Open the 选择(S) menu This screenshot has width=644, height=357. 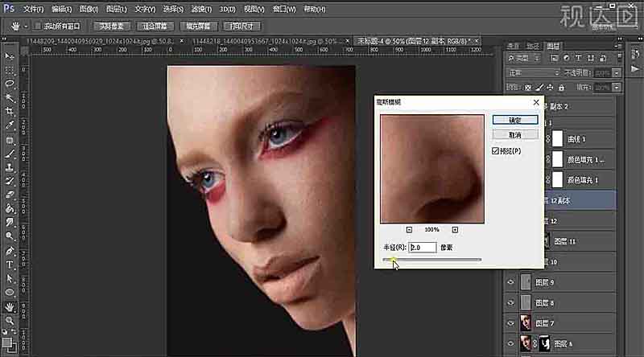pos(173,9)
